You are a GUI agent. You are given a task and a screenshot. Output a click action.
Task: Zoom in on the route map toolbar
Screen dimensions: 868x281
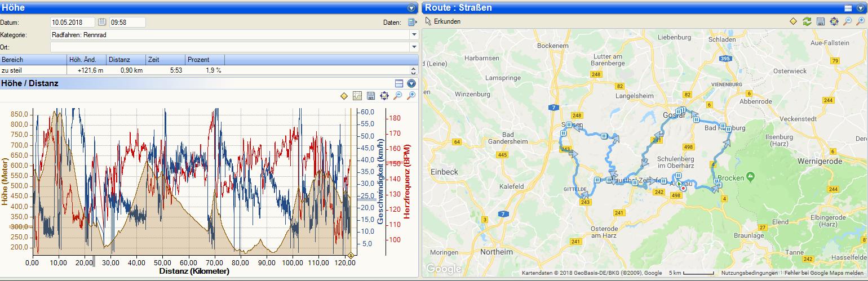[x=860, y=21]
